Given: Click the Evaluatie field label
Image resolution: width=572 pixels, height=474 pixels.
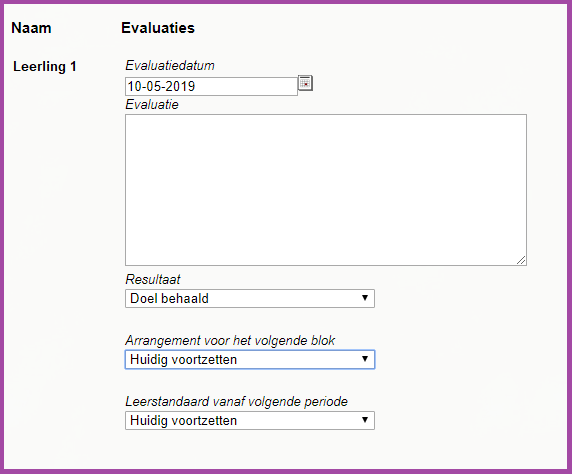Looking at the screenshot, I should click(152, 105).
